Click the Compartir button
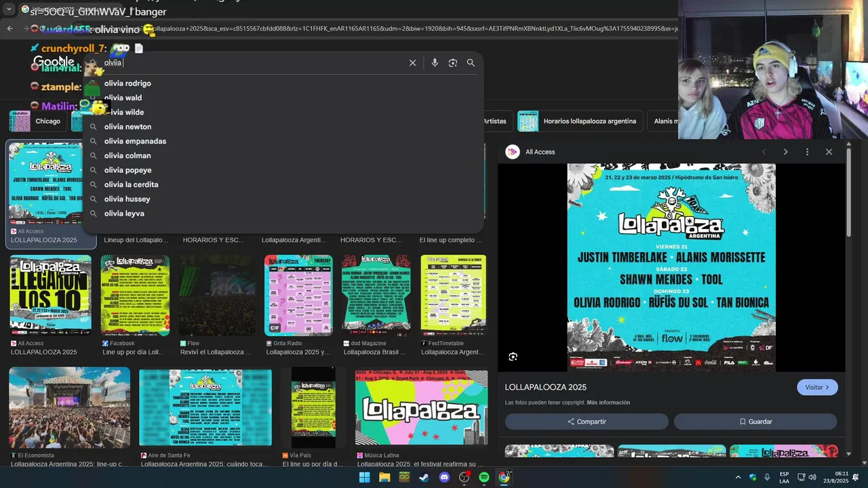Image resolution: width=868 pixels, height=488 pixels. click(x=587, y=422)
